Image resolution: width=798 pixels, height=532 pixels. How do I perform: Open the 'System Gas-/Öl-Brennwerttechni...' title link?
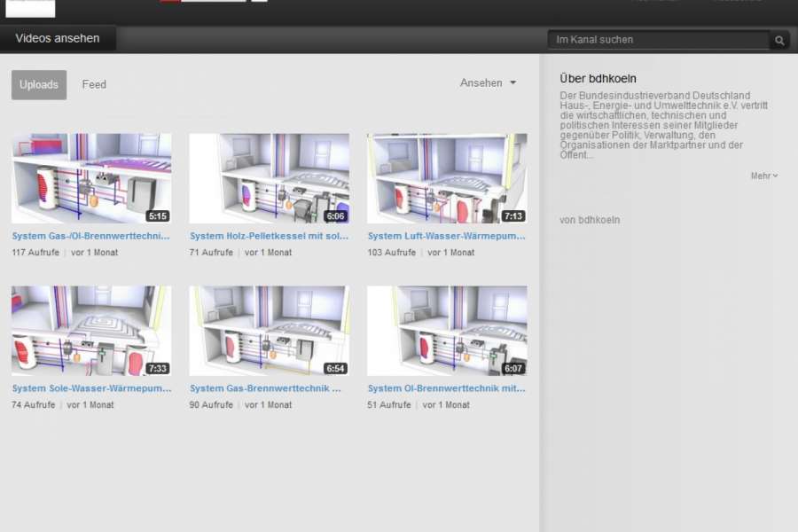coord(90,236)
